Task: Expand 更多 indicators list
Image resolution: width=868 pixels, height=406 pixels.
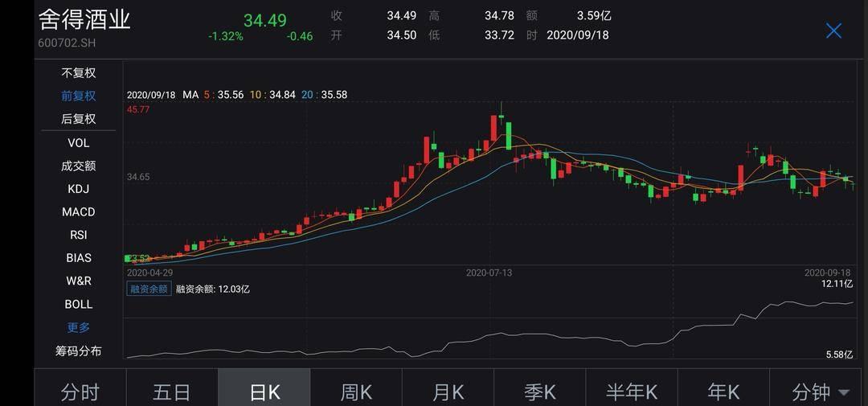Action: point(79,327)
